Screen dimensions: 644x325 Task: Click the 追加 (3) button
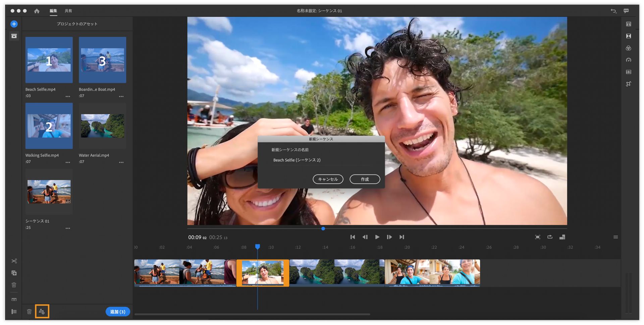click(118, 312)
